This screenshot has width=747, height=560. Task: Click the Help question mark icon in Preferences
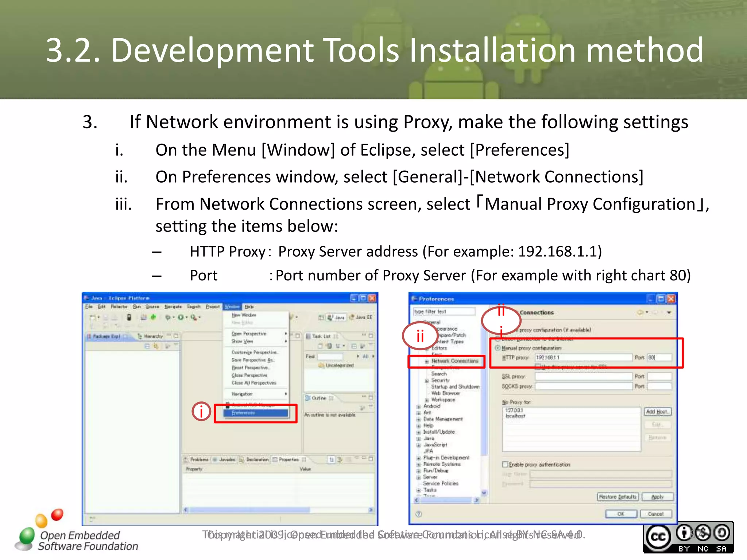(x=419, y=514)
